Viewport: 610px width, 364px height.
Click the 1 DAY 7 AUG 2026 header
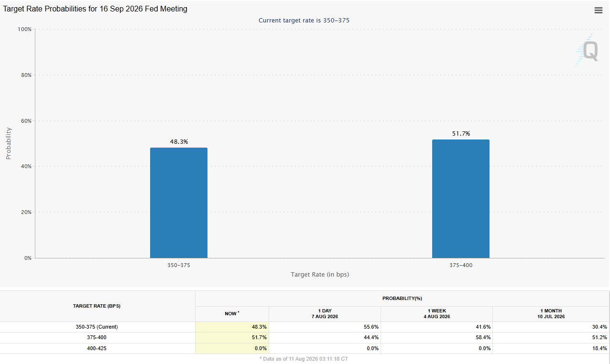(x=325, y=314)
